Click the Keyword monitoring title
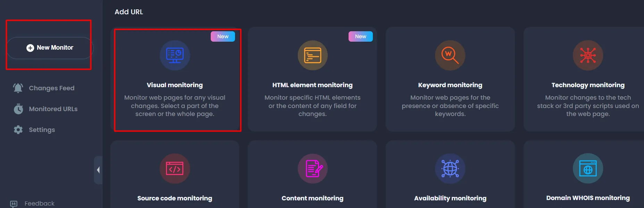 [x=450, y=85]
